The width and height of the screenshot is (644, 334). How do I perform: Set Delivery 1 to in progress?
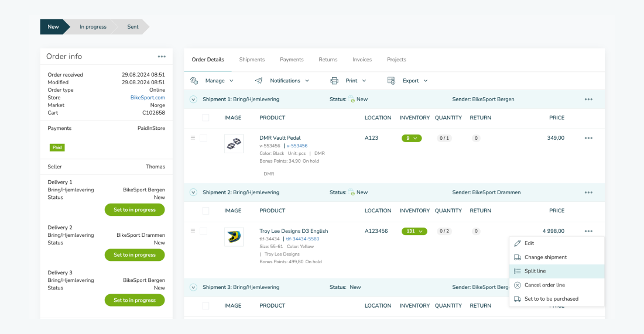coord(135,209)
